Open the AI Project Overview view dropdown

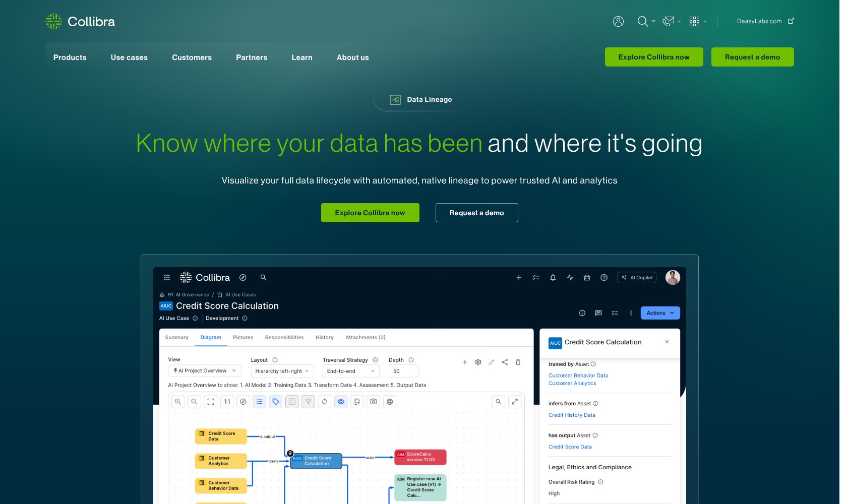[205, 371]
